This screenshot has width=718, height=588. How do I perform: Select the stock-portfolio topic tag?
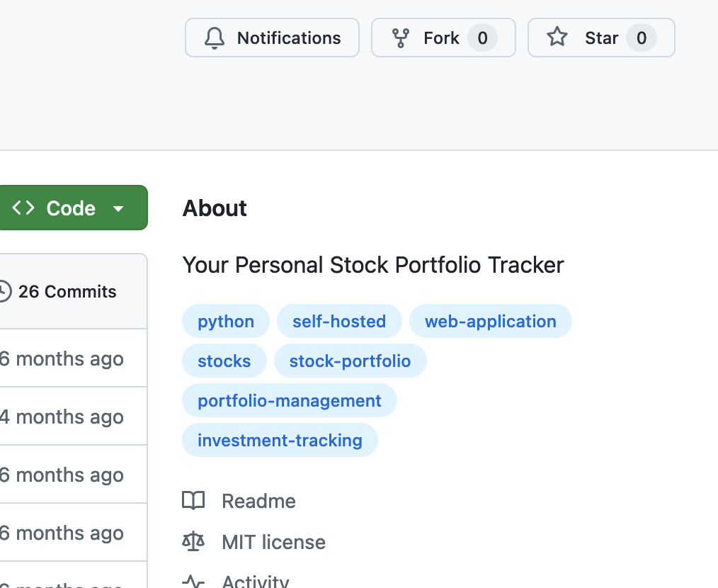click(350, 361)
